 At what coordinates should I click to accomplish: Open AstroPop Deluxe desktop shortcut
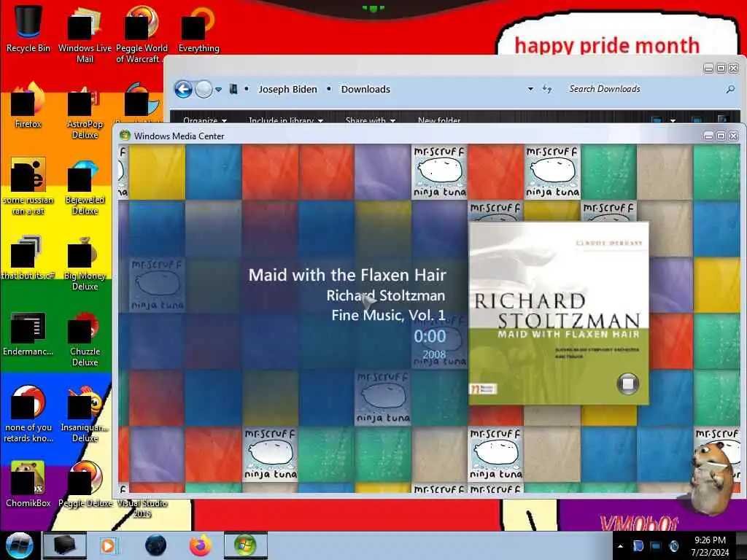click(85, 111)
